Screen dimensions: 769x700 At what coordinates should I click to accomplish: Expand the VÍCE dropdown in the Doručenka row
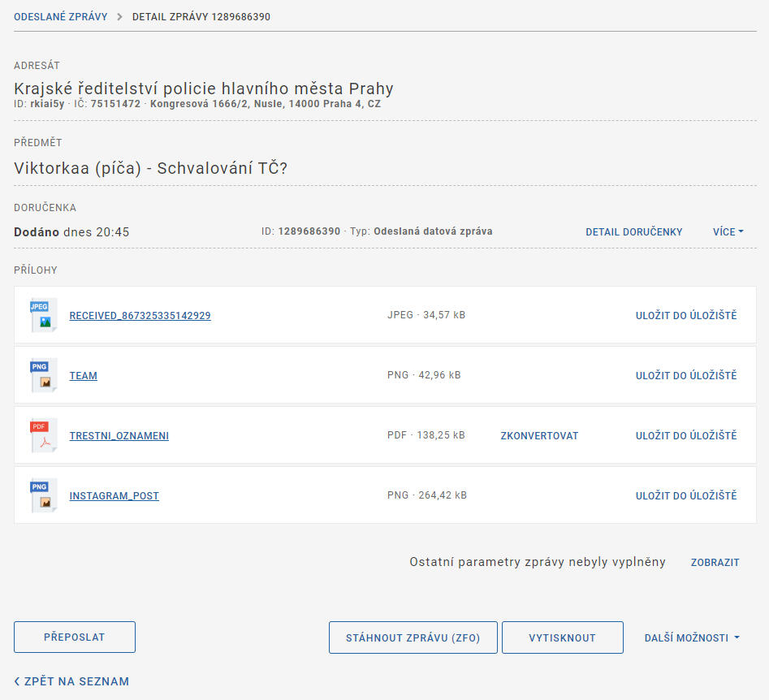tap(728, 232)
